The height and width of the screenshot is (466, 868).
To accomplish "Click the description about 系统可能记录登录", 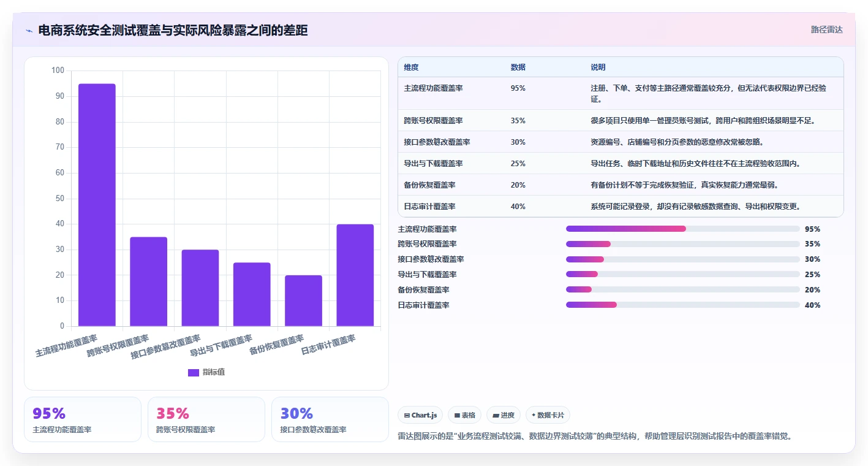I will click(695, 207).
